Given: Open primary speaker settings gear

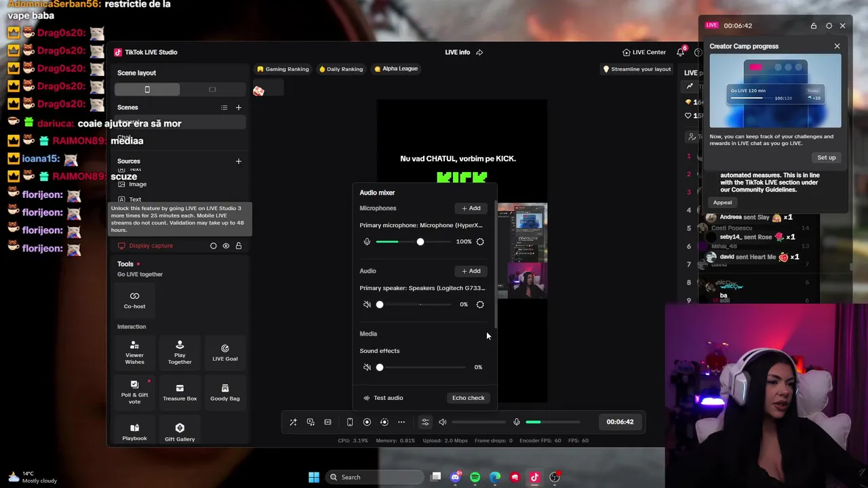Looking at the screenshot, I should 480,304.
